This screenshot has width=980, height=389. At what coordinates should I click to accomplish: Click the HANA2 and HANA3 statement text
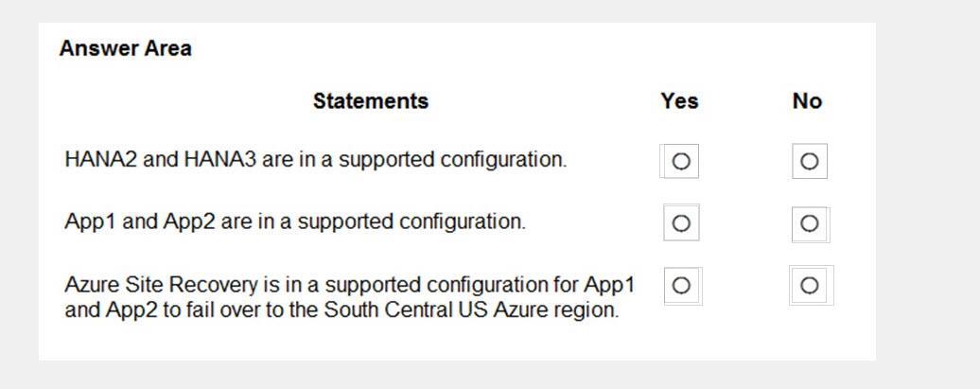click(316, 160)
